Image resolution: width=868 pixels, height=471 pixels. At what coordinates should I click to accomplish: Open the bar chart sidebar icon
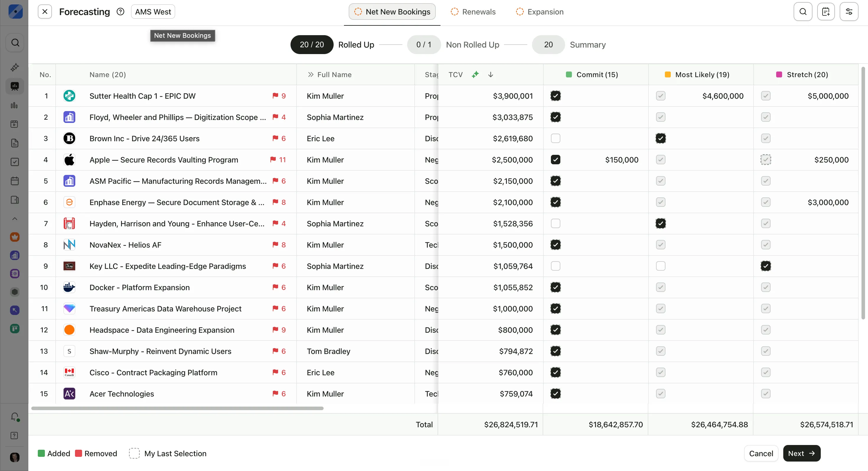tap(14, 105)
